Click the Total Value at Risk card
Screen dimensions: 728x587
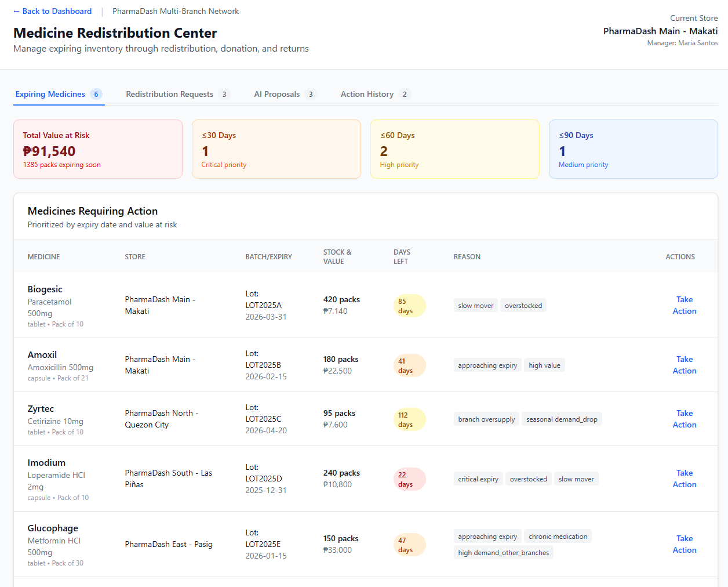pos(98,149)
